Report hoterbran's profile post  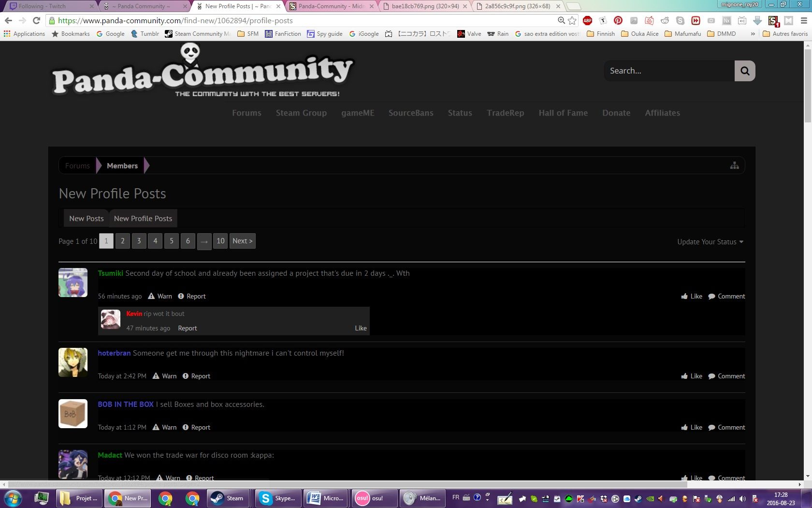click(196, 376)
